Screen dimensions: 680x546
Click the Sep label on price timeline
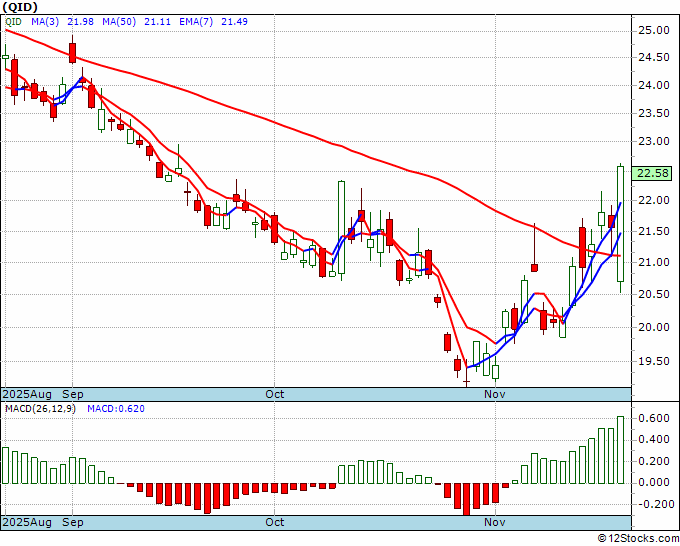click(x=72, y=394)
